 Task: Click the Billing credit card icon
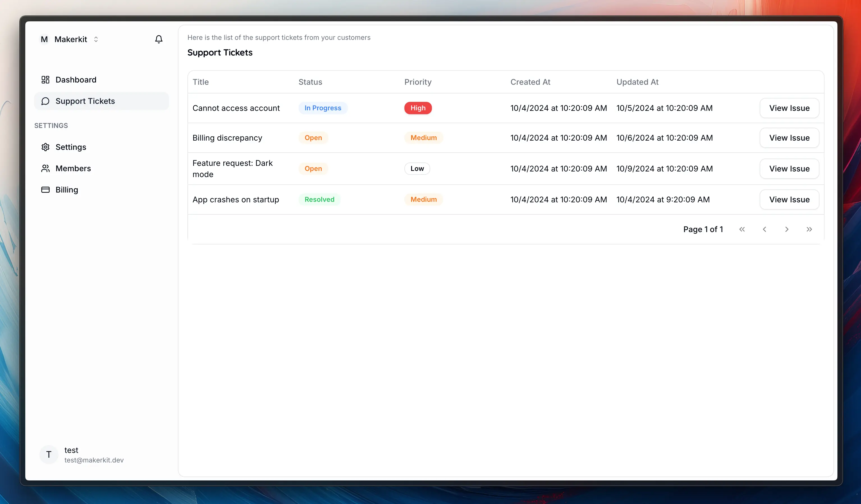coord(45,190)
